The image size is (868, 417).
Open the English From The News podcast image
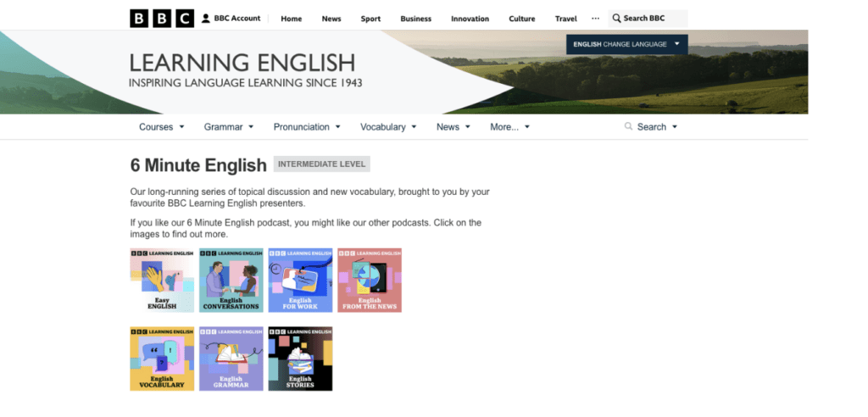pyautogui.click(x=370, y=281)
